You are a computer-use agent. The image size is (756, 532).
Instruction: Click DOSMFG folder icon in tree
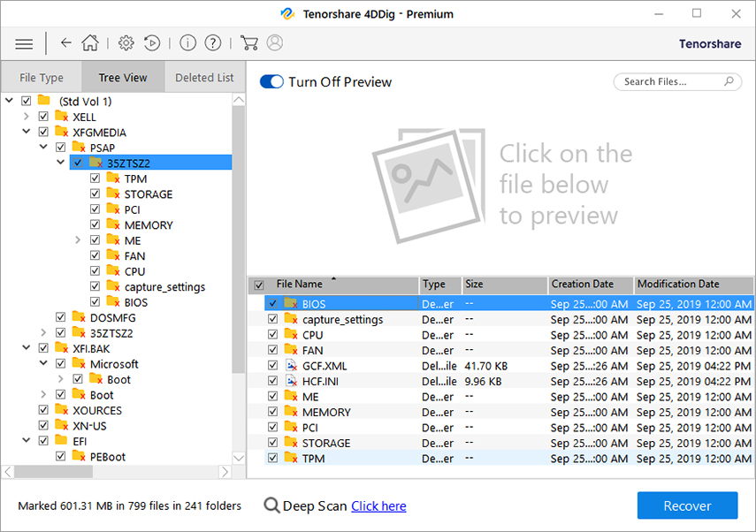coord(79,317)
